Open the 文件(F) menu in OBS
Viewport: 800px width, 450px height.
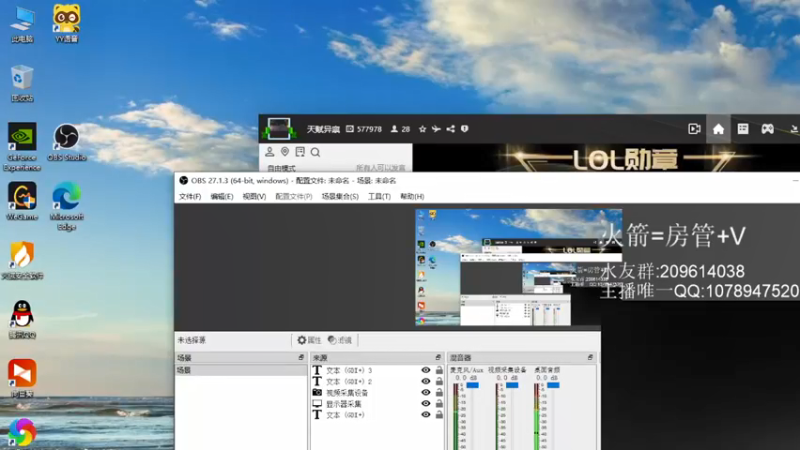190,196
